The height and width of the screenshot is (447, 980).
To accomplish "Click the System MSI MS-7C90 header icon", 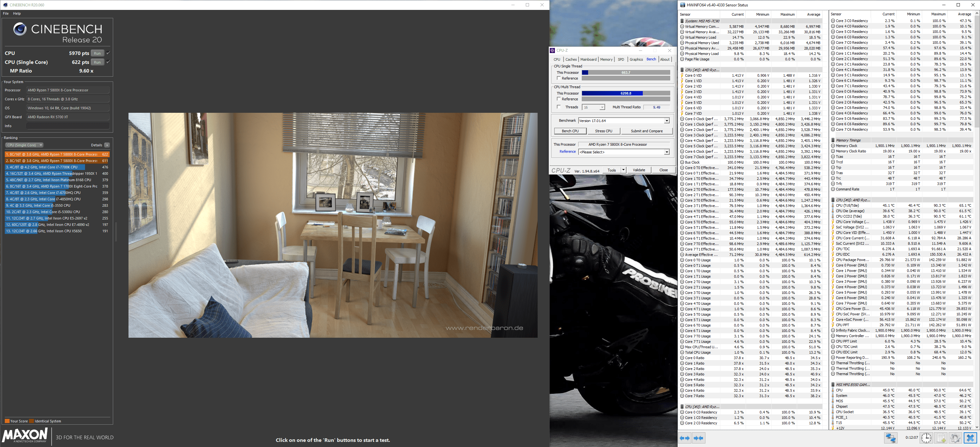I will coord(682,21).
